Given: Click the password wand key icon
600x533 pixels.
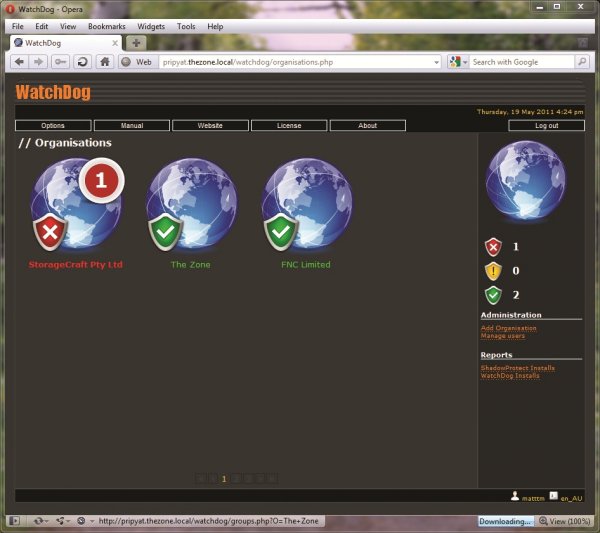Looking at the screenshot, I should click(x=60, y=62).
